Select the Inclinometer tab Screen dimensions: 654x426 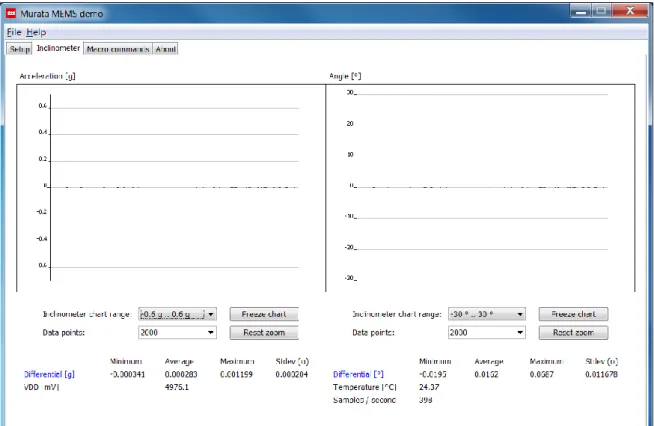pyautogui.click(x=58, y=48)
